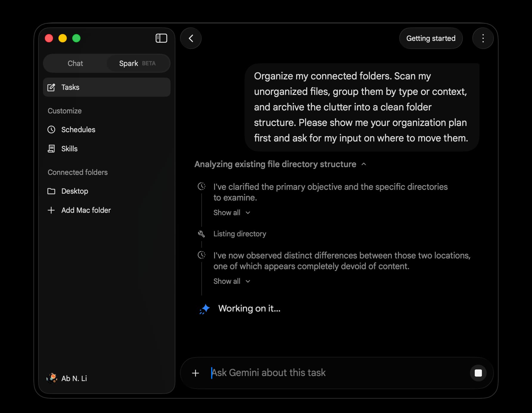The height and width of the screenshot is (413, 532).
Task: Go back with the left chevron button
Action: point(191,38)
